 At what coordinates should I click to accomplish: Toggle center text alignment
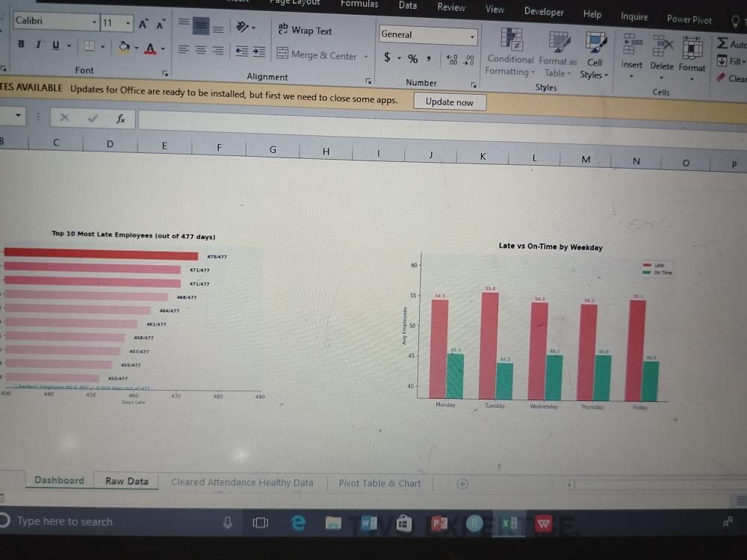tap(201, 50)
